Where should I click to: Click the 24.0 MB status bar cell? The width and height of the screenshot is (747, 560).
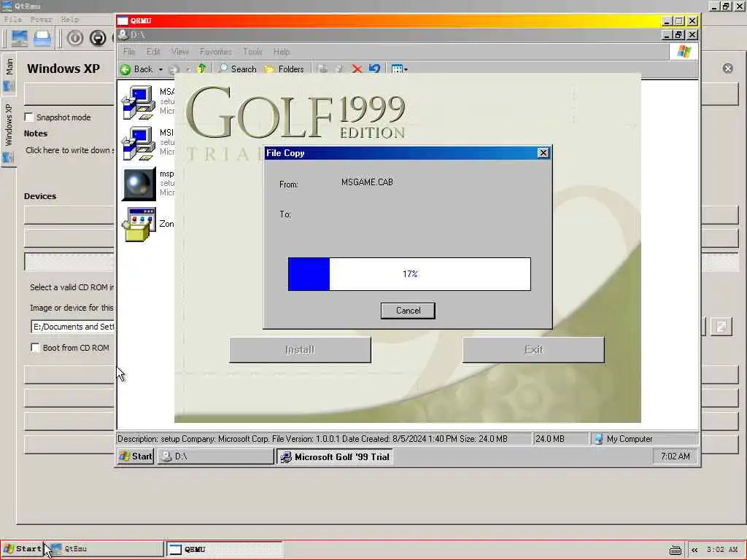click(560, 438)
